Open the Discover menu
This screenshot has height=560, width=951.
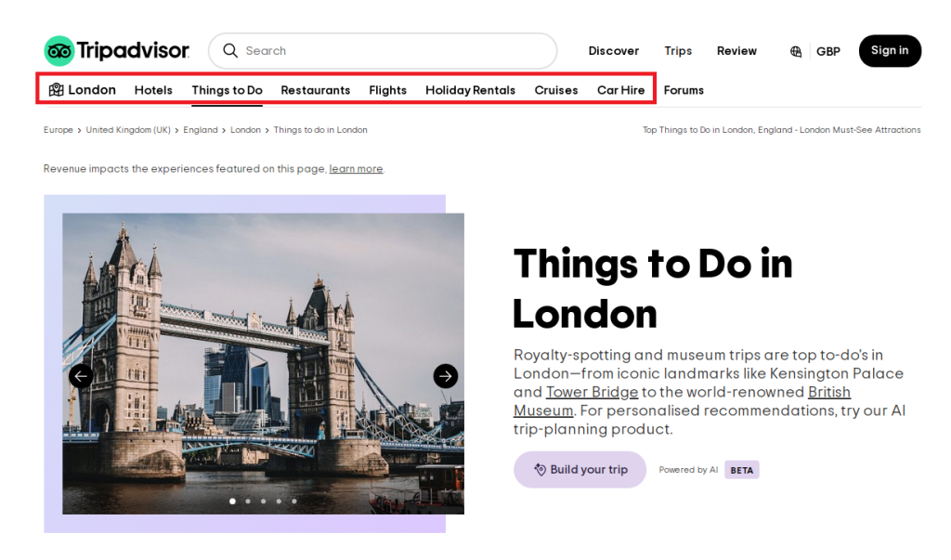click(613, 51)
